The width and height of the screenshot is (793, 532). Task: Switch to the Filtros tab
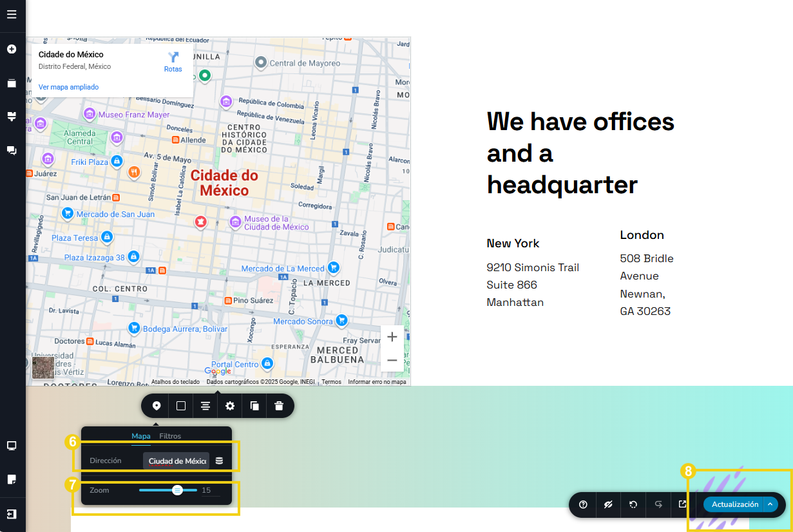[170, 436]
